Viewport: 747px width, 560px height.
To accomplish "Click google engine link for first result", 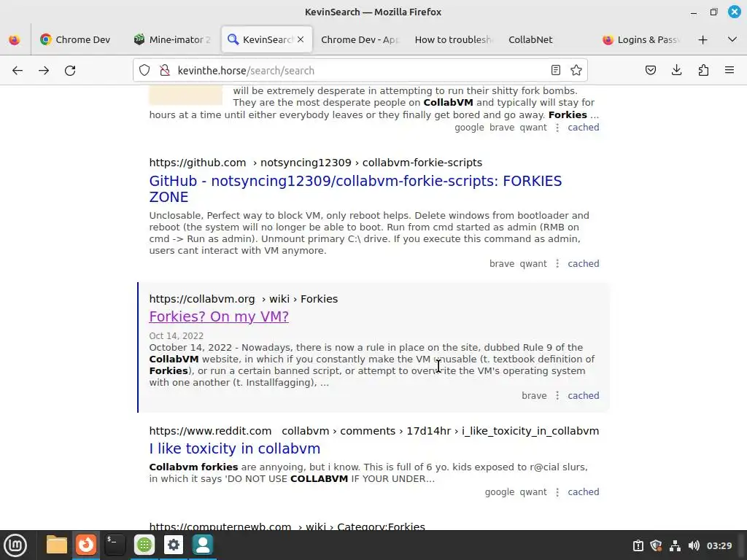I will click(x=469, y=127).
